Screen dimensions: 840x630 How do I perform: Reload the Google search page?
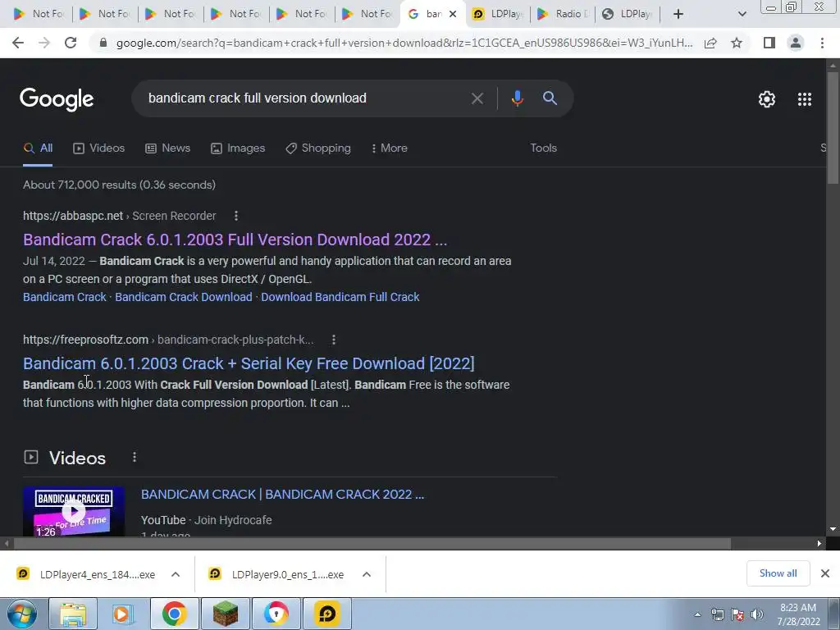[x=71, y=43]
